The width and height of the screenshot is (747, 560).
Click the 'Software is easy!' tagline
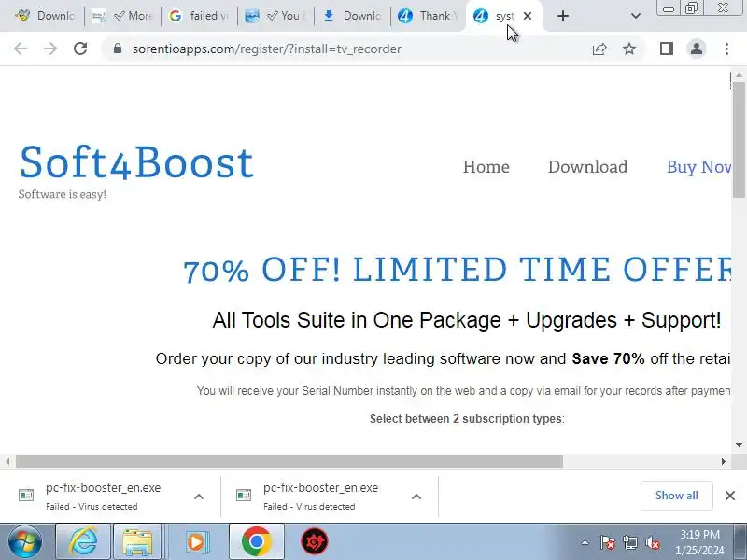tap(63, 194)
